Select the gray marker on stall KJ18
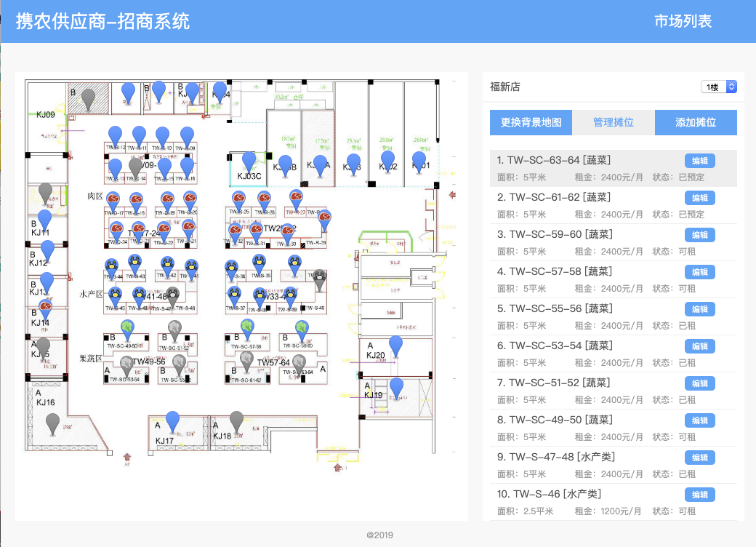756x547 pixels. tap(236, 420)
